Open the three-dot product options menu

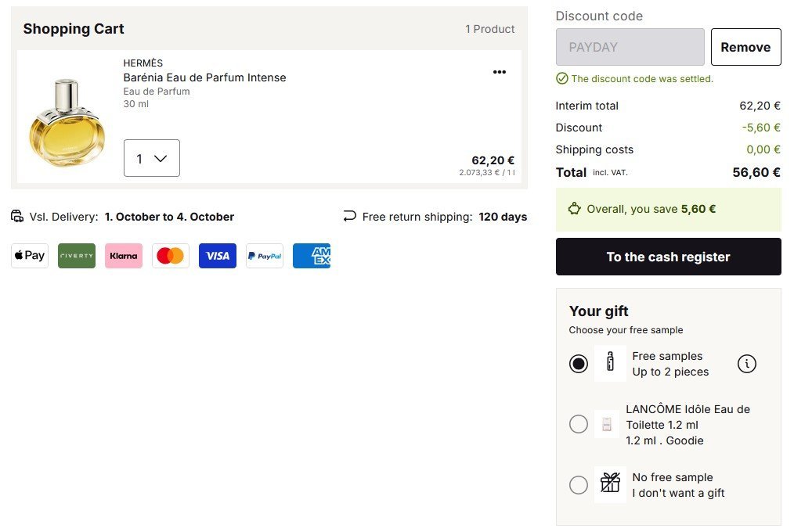[x=499, y=72]
